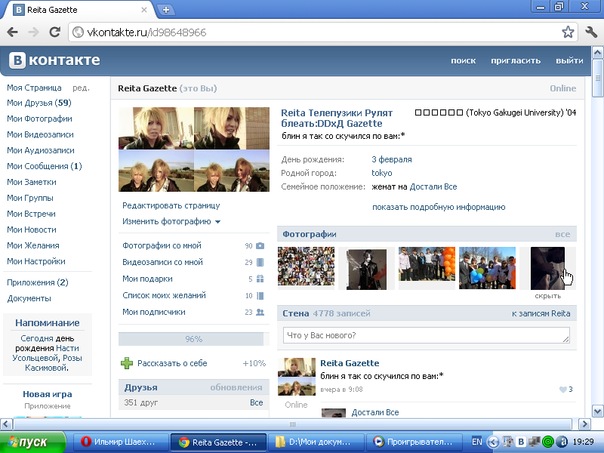The height and width of the screenshot is (453, 604).
Task: Click camera icon next to Фотографии со мной
Action: (260, 245)
